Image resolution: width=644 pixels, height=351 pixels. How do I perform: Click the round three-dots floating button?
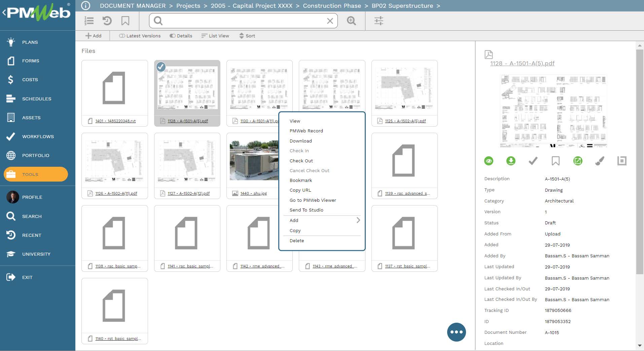(456, 332)
